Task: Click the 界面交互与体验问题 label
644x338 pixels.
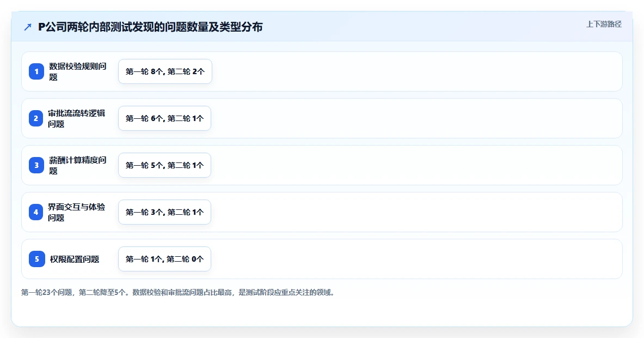Action: pyautogui.click(x=76, y=212)
